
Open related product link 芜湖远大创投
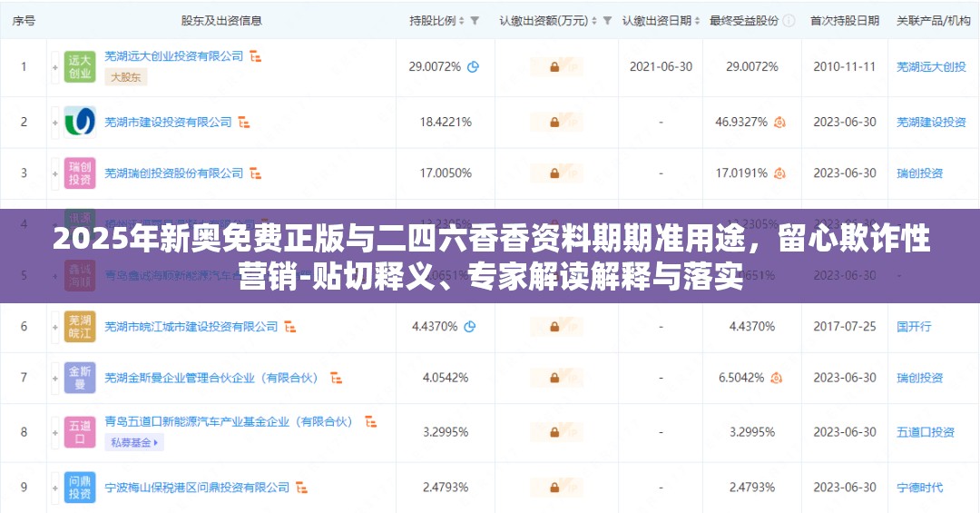(931, 67)
